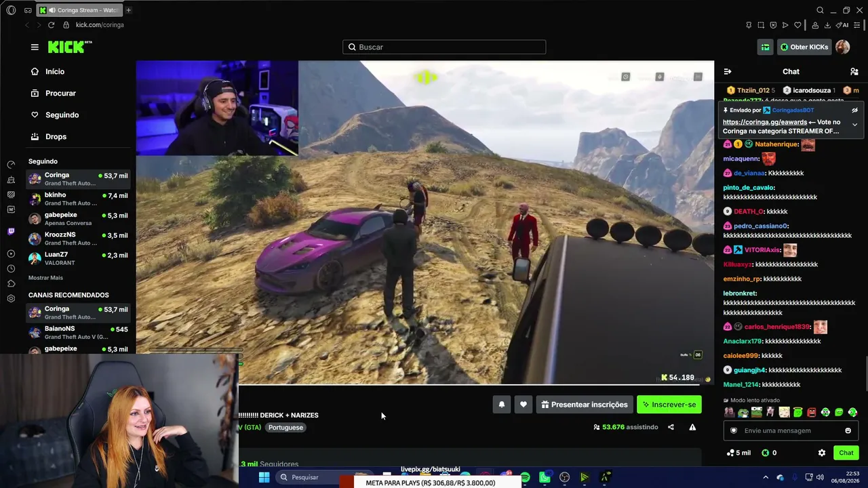This screenshot has height=488, width=868.
Task: Open Windows Start menu
Action: [x=264, y=477]
